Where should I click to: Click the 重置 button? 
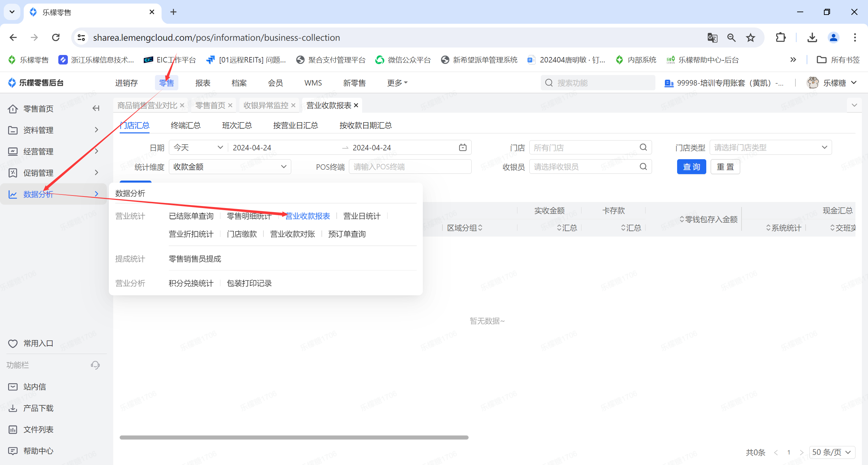coord(725,167)
